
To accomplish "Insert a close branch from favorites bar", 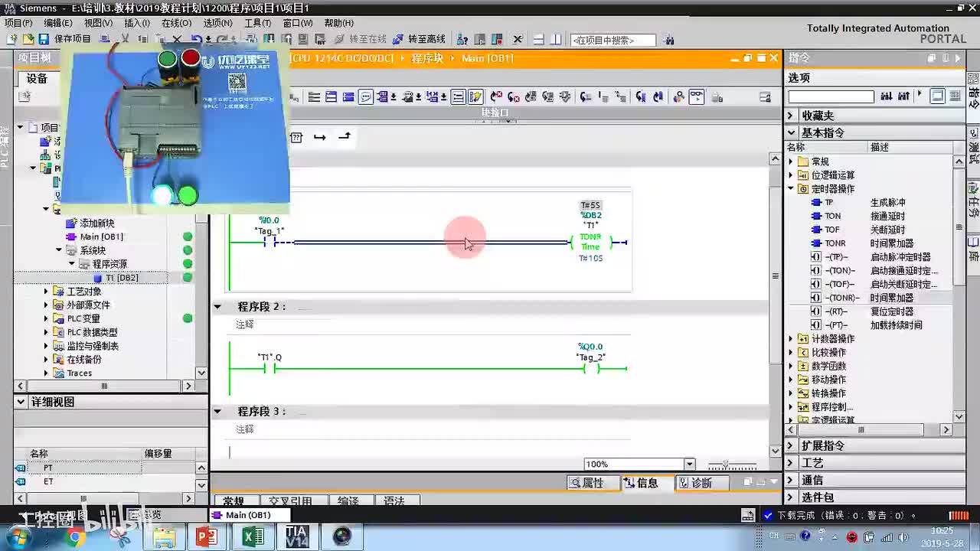I will coord(345,137).
